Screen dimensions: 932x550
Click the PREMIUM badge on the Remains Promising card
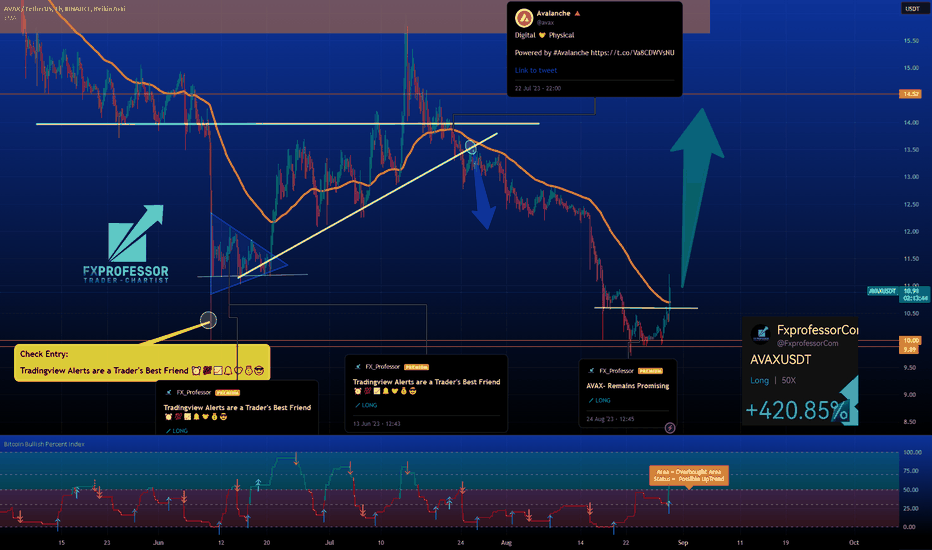650,371
